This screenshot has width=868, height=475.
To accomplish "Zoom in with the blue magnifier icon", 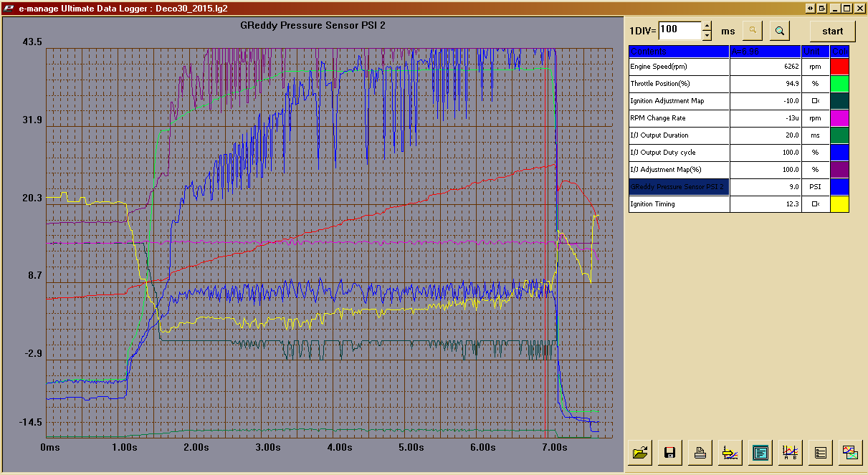I will pos(780,31).
